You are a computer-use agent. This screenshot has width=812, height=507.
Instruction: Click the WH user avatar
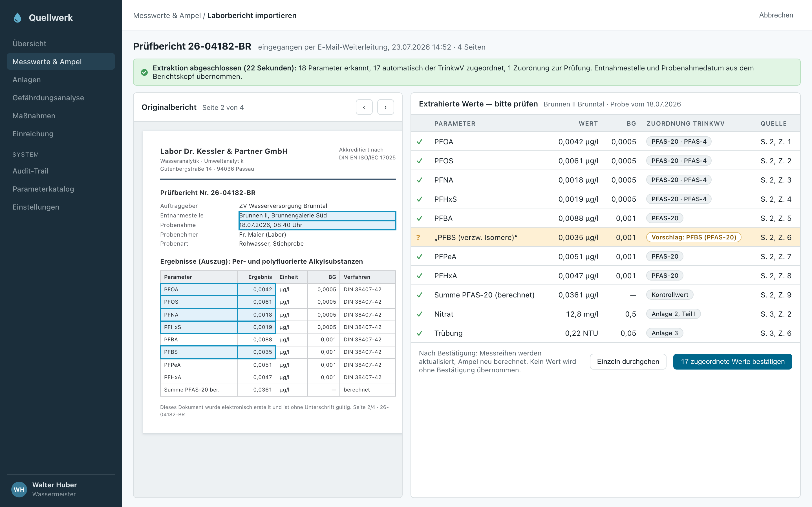(19, 489)
